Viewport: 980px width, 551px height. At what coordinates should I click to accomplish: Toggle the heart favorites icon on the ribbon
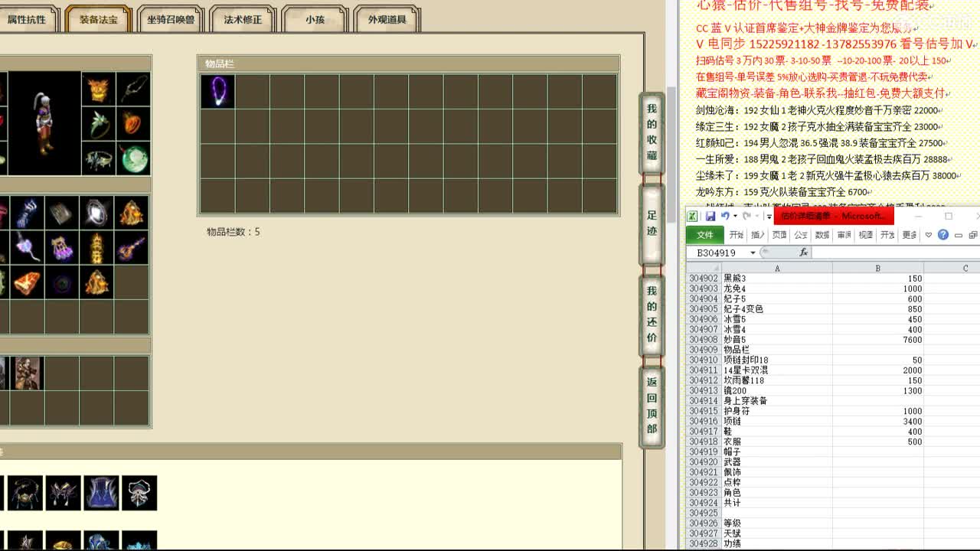929,235
